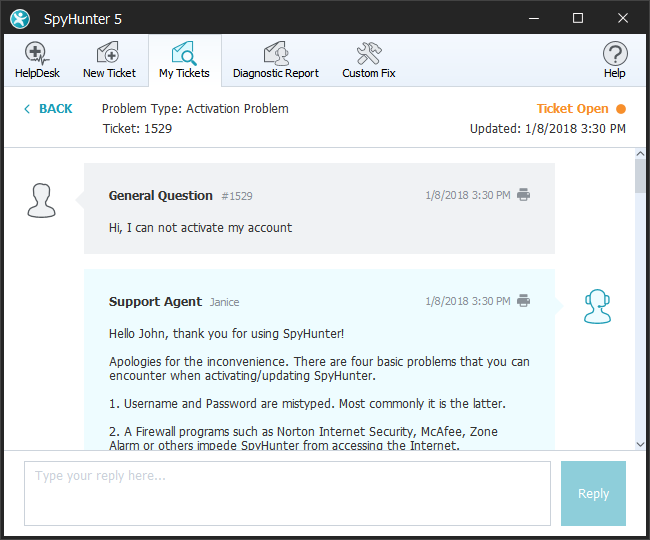The width and height of the screenshot is (650, 540).
Task: Print the Support Agent reply
Action: pos(523,301)
